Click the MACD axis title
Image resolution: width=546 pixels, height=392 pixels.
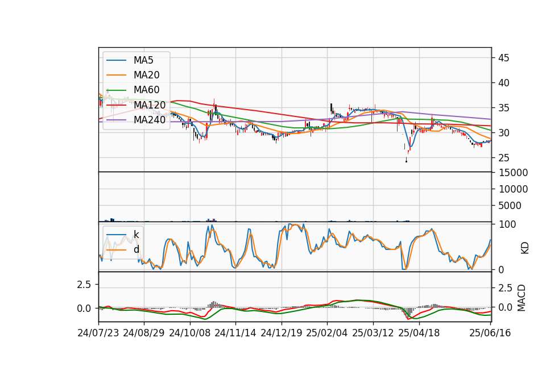[522, 298]
